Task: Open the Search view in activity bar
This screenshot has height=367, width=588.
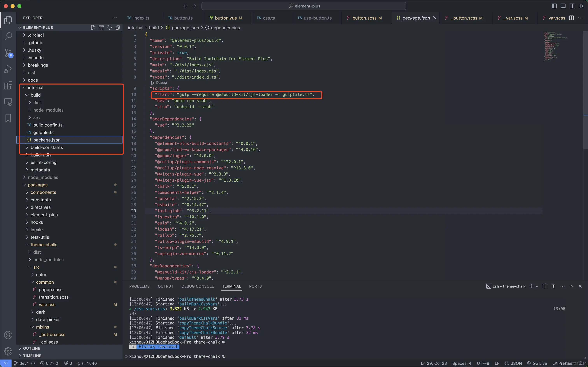Action: pyautogui.click(x=8, y=36)
